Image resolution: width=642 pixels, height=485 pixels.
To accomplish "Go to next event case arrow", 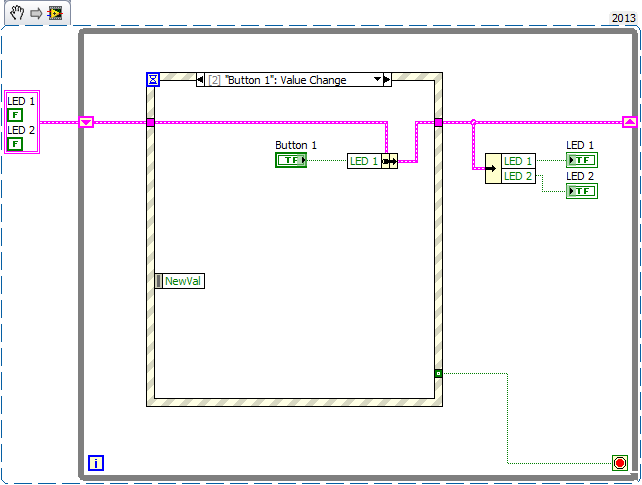I will (x=387, y=79).
